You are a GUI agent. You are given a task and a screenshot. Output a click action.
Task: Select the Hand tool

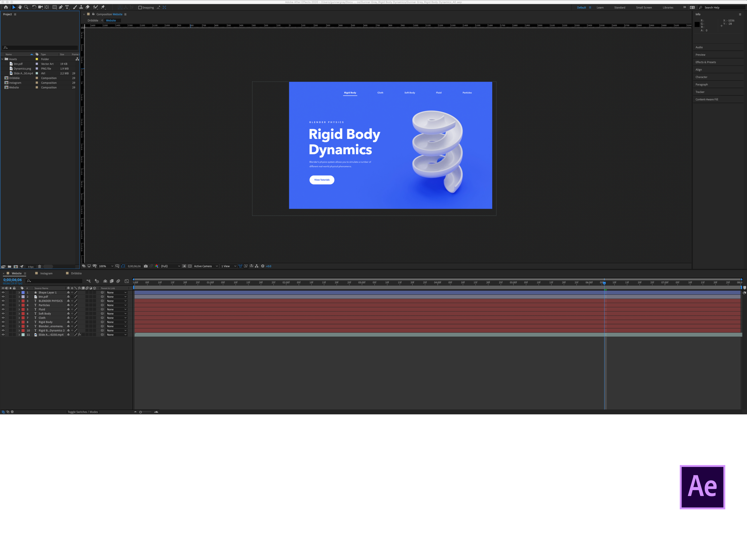click(20, 7)
